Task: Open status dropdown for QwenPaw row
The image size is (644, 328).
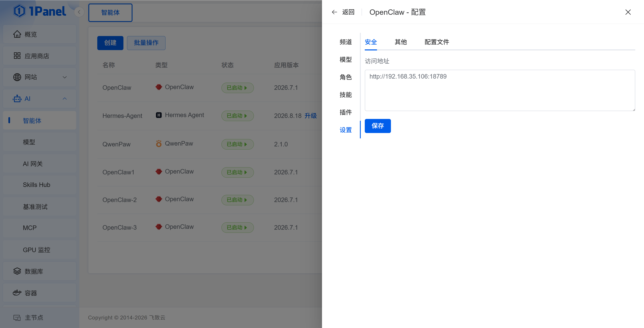Action: click(237, 144)
